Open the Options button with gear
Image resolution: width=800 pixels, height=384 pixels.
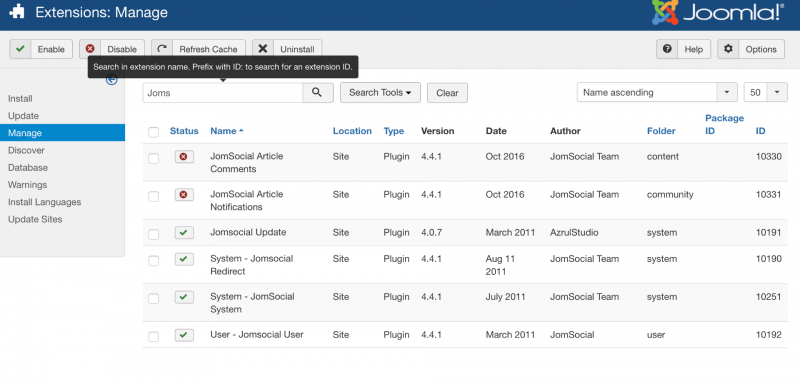(x=751, y=49)
